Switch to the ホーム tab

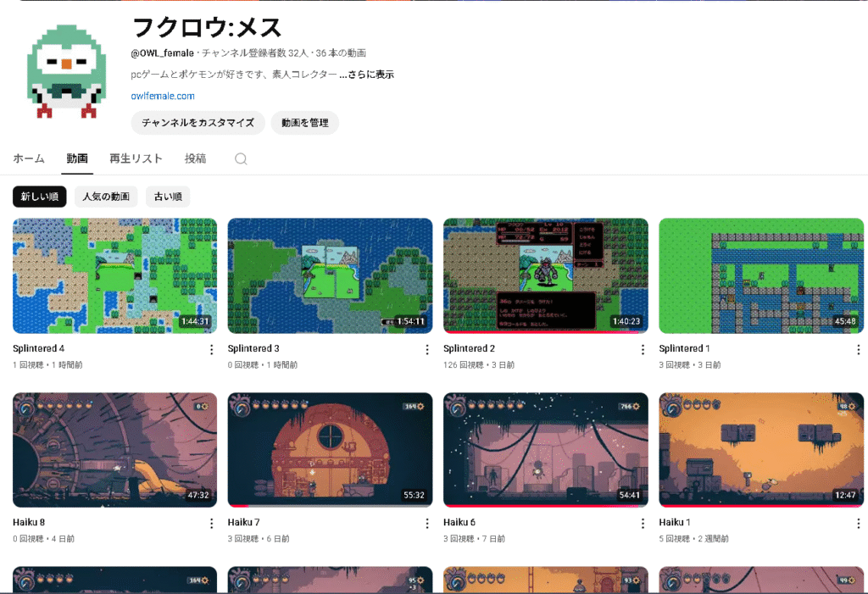(x=29, y=158)
